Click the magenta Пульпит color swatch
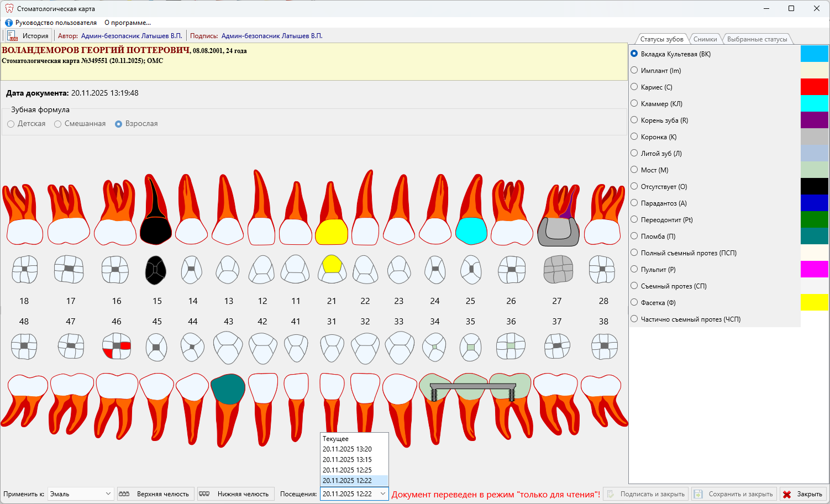Image resolution: width=830 pixels, height=504 pixels. click(814, 269)
